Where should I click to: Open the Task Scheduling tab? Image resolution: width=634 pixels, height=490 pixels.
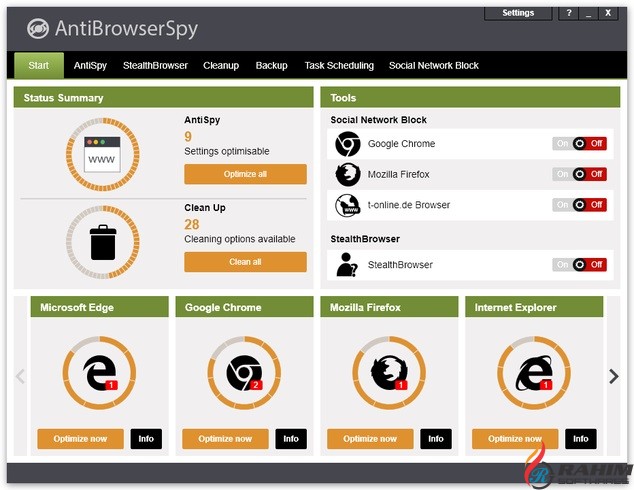point(339,65)
